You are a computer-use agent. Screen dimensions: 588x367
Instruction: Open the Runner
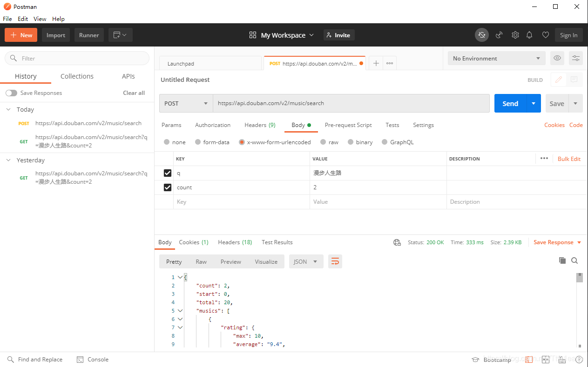[89, 35]
